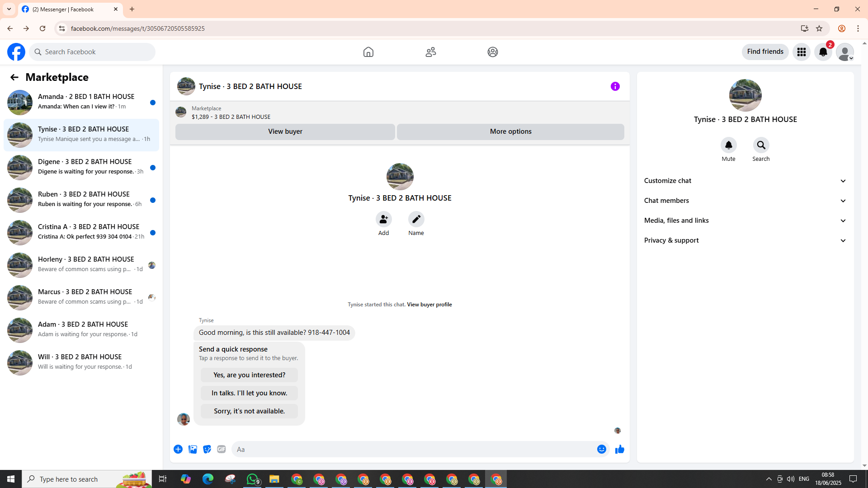Open a new Chrome tab
This screenshot has width=868, height=488.
coord(132,9)
